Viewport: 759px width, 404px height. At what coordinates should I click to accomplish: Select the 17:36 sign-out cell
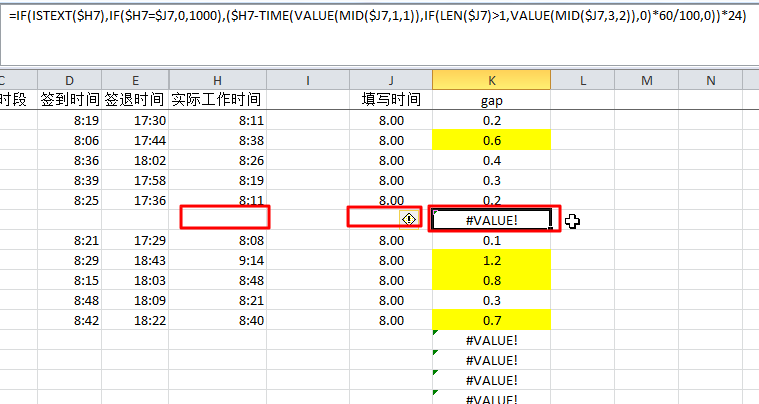[135, 200]
